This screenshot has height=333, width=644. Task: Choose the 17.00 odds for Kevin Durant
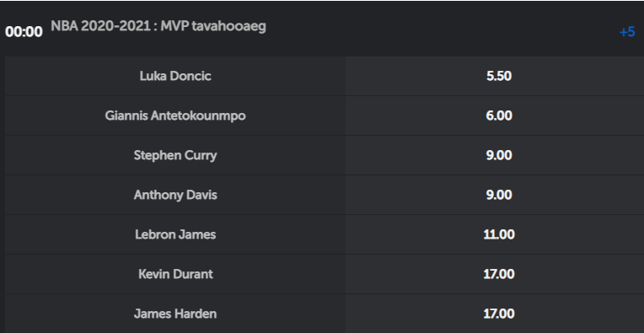point(495,274)
